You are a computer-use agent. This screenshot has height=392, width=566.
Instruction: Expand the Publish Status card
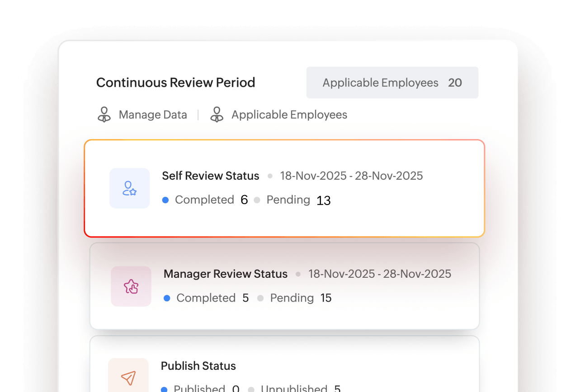[x=284, y=366]
